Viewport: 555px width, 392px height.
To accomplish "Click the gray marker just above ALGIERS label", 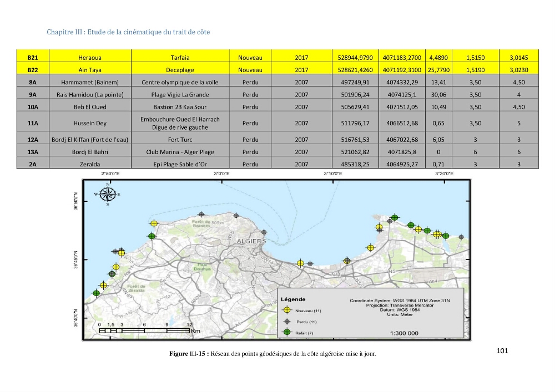I will point(264,232).
